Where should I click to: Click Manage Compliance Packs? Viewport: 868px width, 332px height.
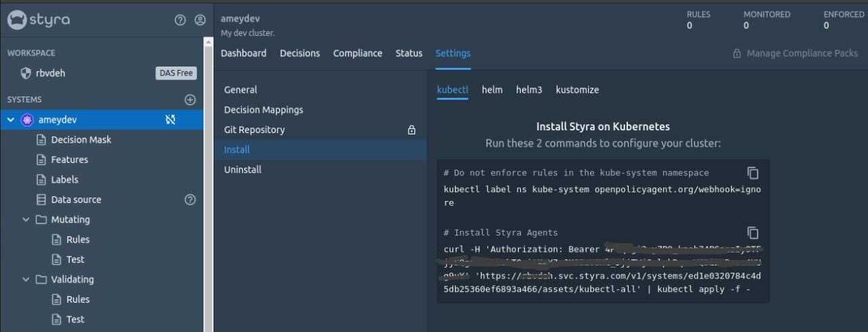[x=795, y=53]
